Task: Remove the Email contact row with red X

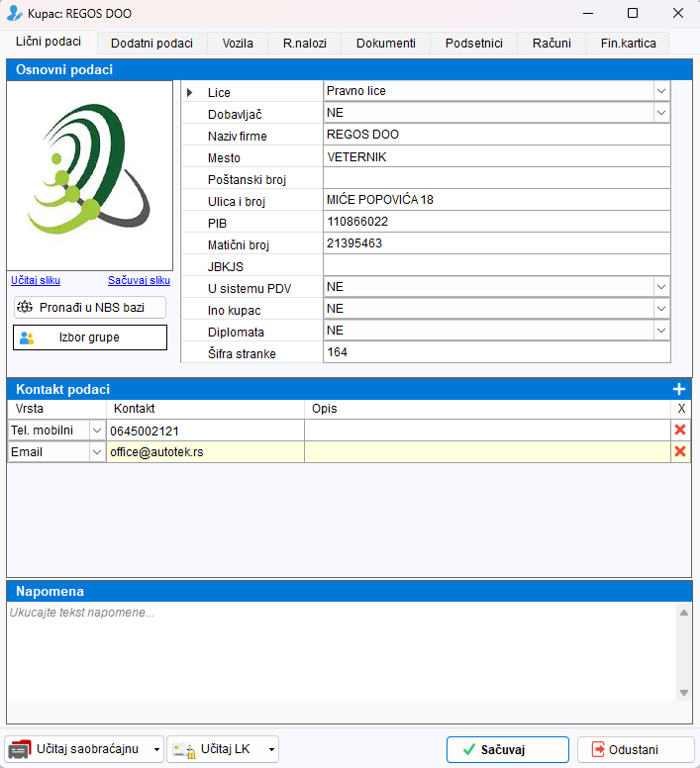Action: (680, 451)
